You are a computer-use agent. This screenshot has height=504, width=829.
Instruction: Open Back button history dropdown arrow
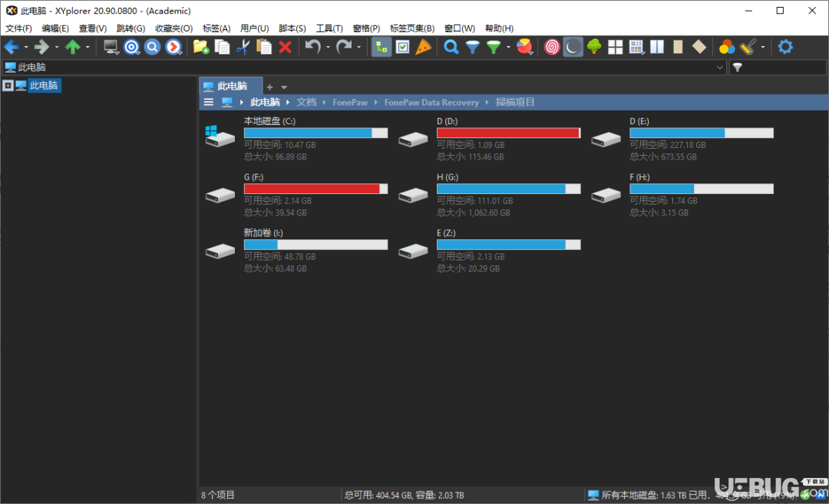pos(26,47)
